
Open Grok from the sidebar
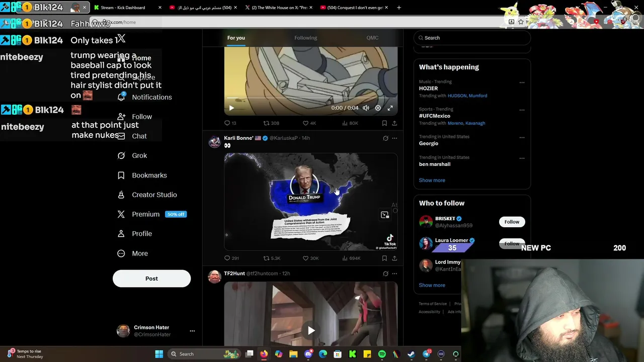[132, 156]
